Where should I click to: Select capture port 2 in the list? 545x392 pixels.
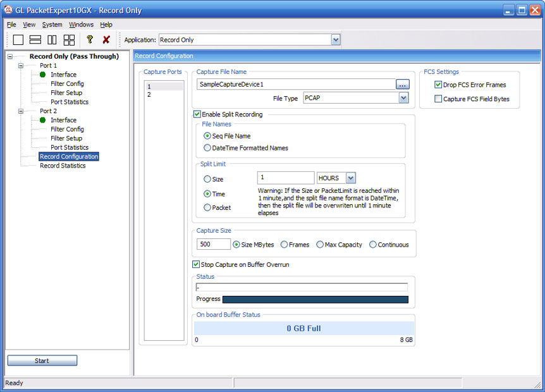click(164, 95)
